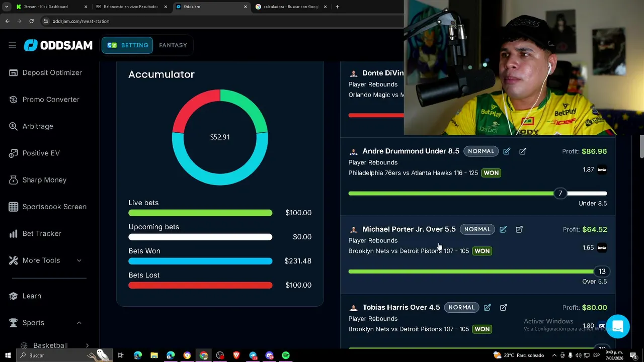Viewport: 644px width, 362px height.
Task: Open Promo Converter in the sidebar
Action: [x=51, y=100]
